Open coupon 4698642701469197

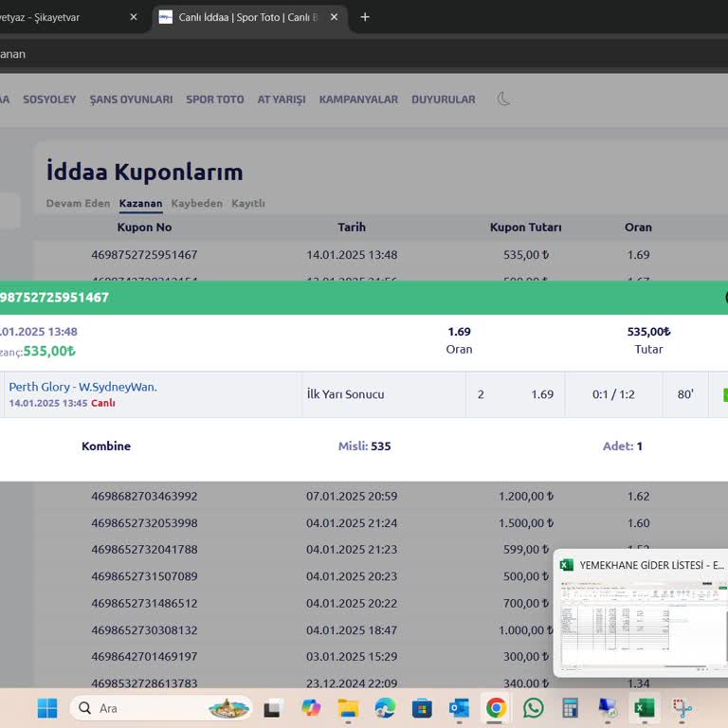(144, 657)
